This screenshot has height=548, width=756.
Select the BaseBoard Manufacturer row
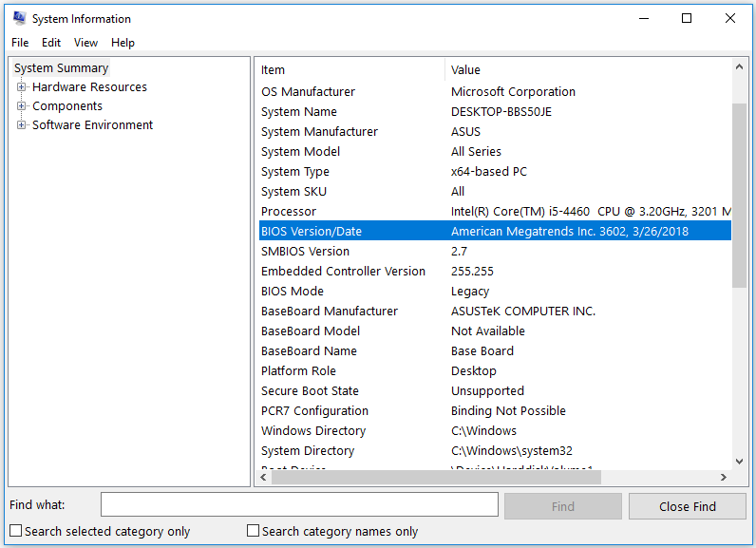(495, 311)
